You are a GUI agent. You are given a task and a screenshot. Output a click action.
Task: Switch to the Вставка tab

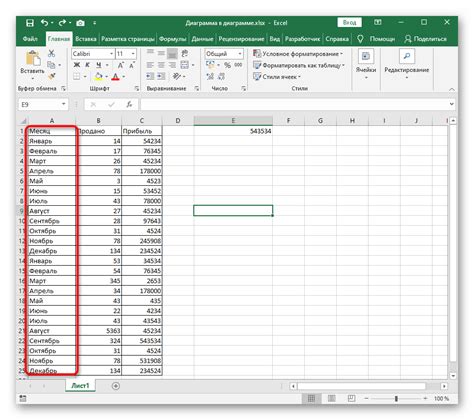tap(86, 39)
